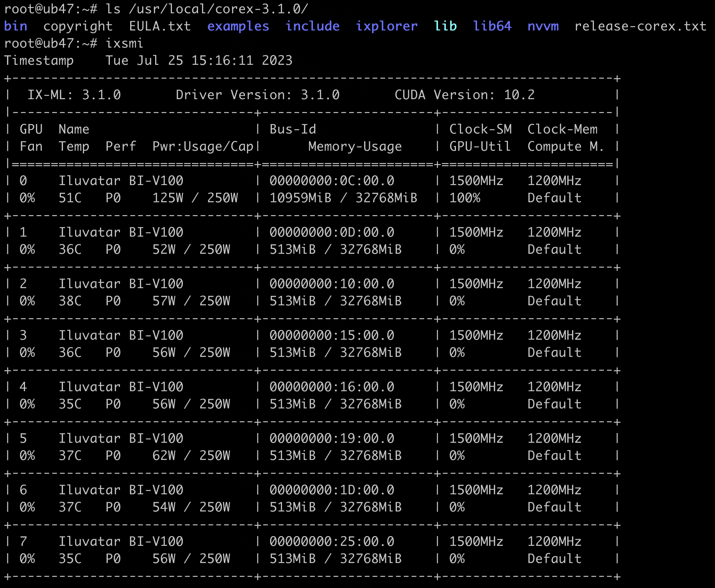Click the 'lib64' directory name
715x588 pixels.
coord(492,26)
